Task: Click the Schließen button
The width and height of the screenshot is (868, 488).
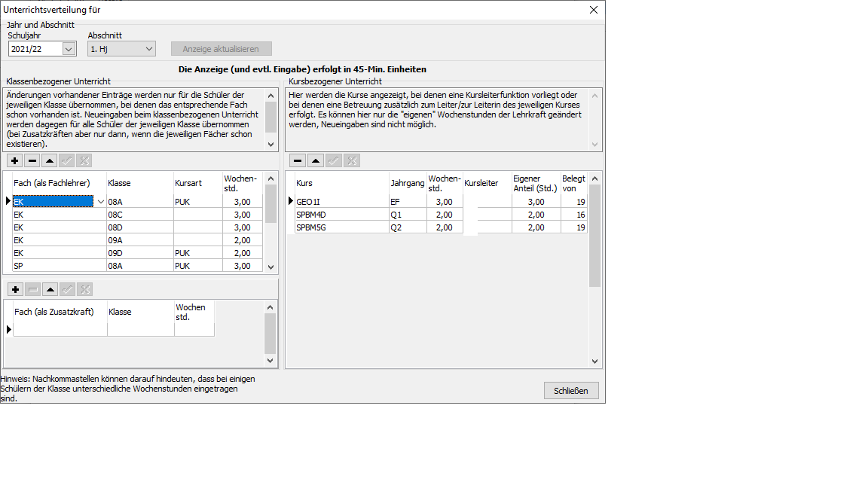Action: tap(570, 391)
